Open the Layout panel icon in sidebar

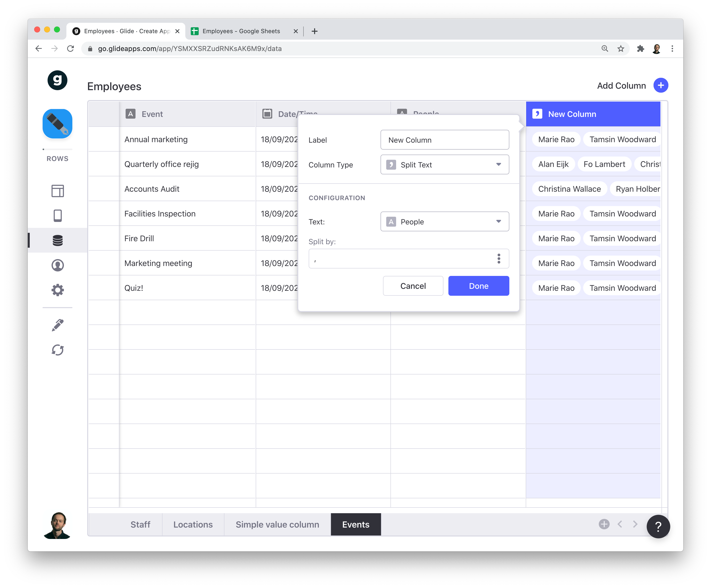tap(57, 191)
